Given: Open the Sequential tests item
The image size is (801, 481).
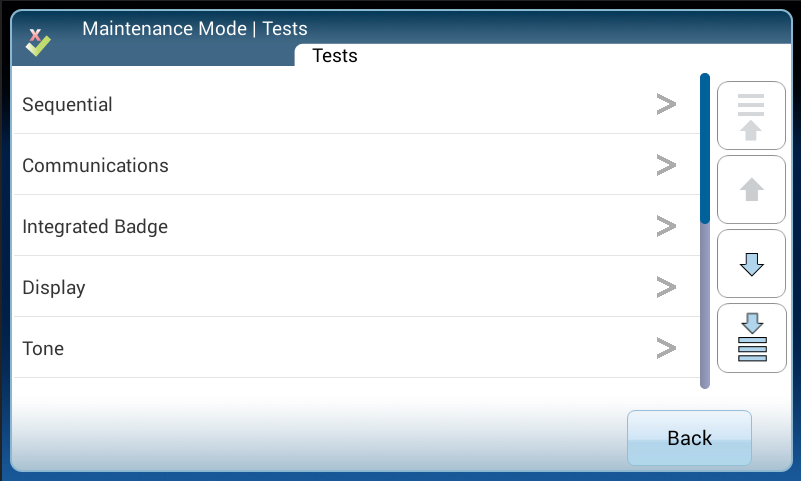Looking at the screenshot, I should (68, 104).
